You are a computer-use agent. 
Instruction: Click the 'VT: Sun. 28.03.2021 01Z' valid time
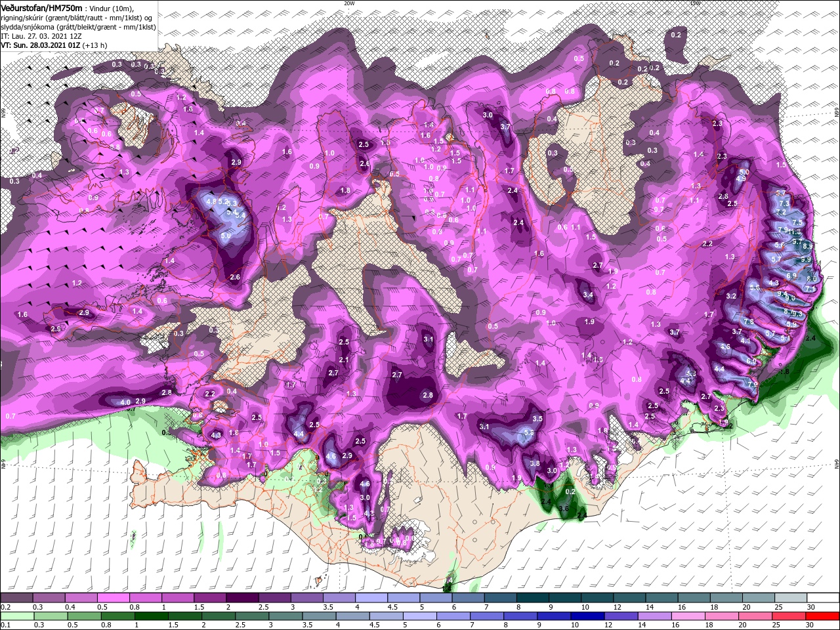pos(40,45)
